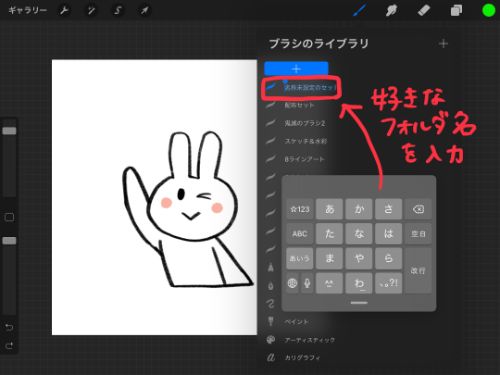Tap the keyboard backspace delete key
This screenshot has width=500, height=375.
tap(418, 209)
